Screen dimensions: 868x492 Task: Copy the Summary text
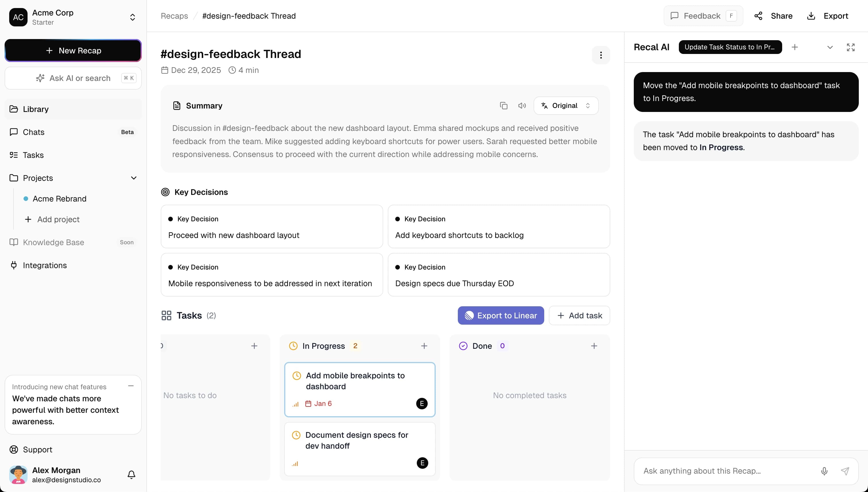(503, 105)
